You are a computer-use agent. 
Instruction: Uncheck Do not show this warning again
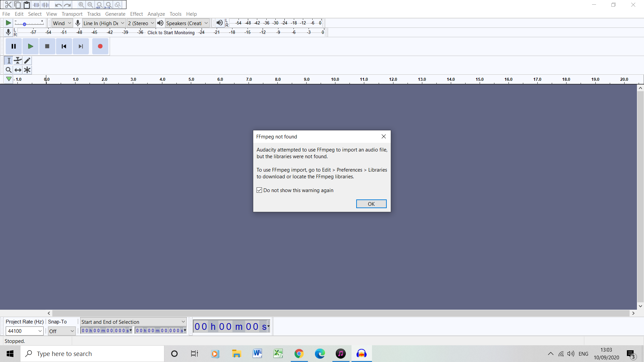(x=259, y=190)
